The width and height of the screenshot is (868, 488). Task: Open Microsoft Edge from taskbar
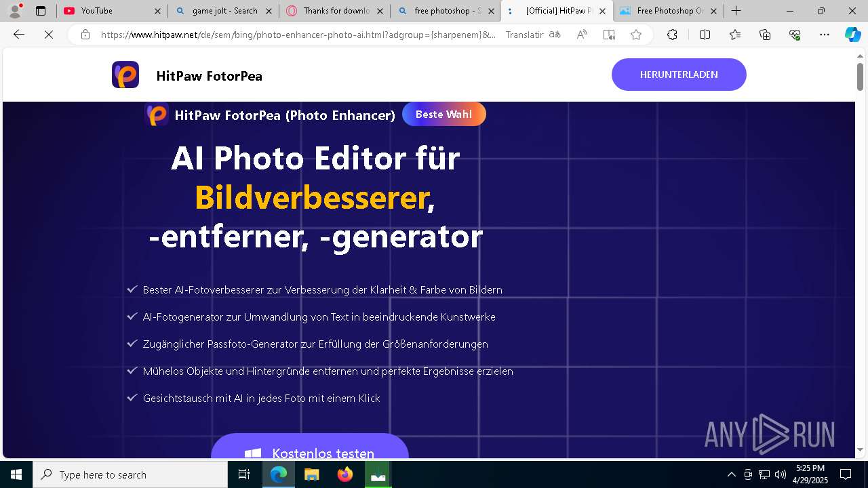pyautogui.click(x=279, y=474)
